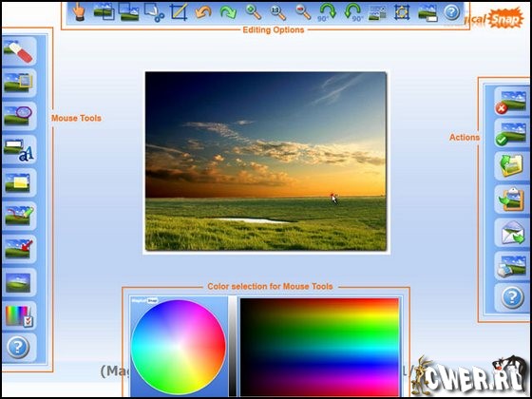Zoom in with the green magnifier

click(253, 12)
